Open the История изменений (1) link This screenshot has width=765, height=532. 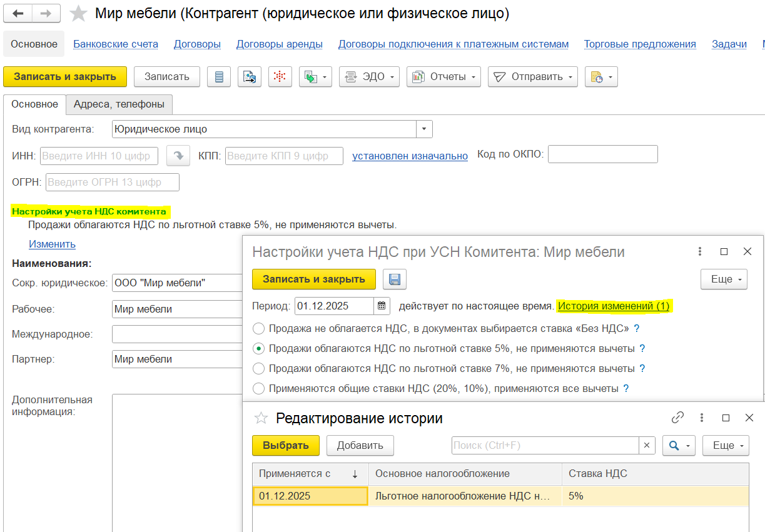click(x=614, y=306)
